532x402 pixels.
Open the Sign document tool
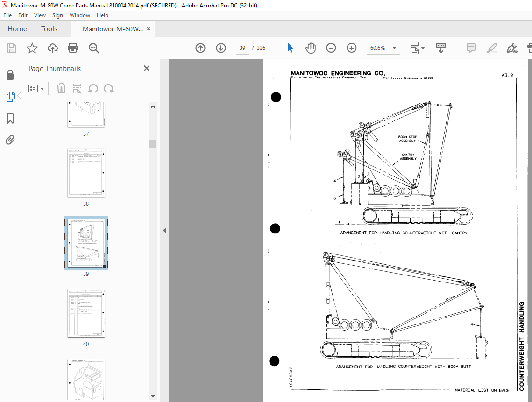coord(512,48)
